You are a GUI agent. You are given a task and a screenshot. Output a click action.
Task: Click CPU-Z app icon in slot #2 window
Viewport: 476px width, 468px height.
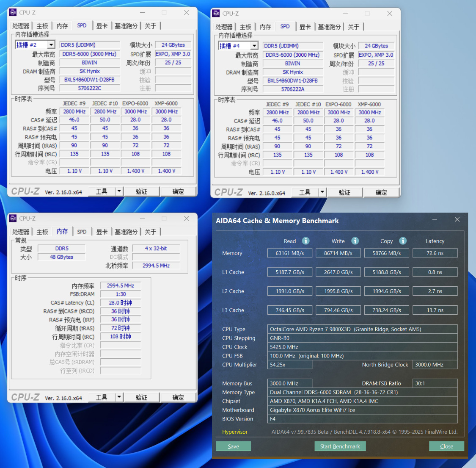pos(13,12)
